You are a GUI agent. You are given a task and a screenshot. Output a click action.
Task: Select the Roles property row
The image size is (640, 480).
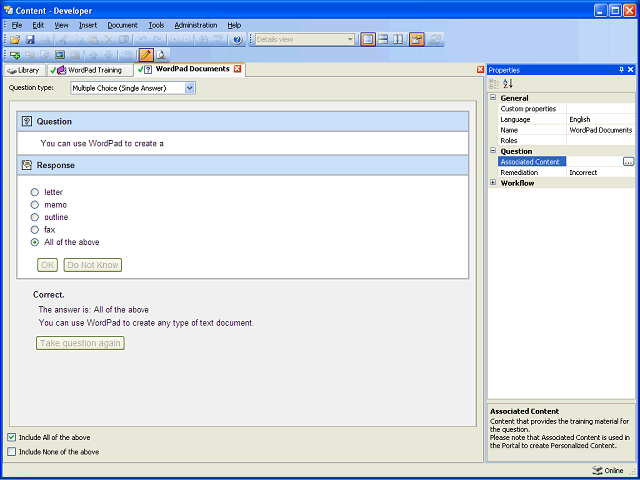point(566,140)
